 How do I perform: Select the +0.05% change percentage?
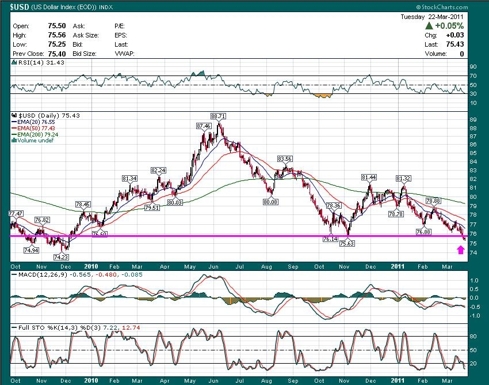449,26
